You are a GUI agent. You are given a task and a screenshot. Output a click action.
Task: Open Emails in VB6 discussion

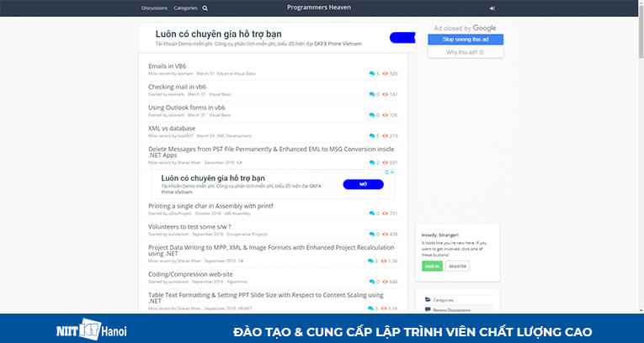click(x=168, y=66)
